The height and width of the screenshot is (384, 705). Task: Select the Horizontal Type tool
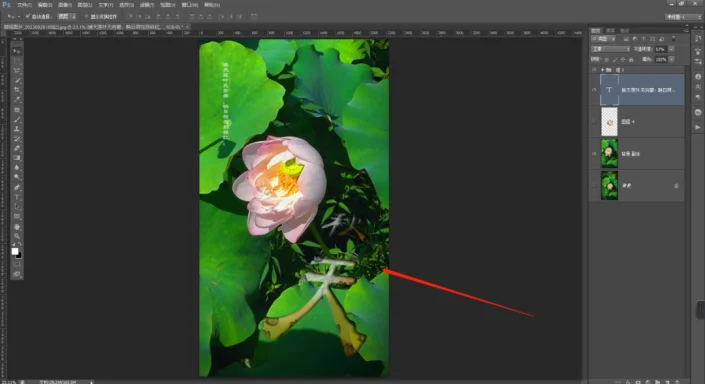(17, 197)
